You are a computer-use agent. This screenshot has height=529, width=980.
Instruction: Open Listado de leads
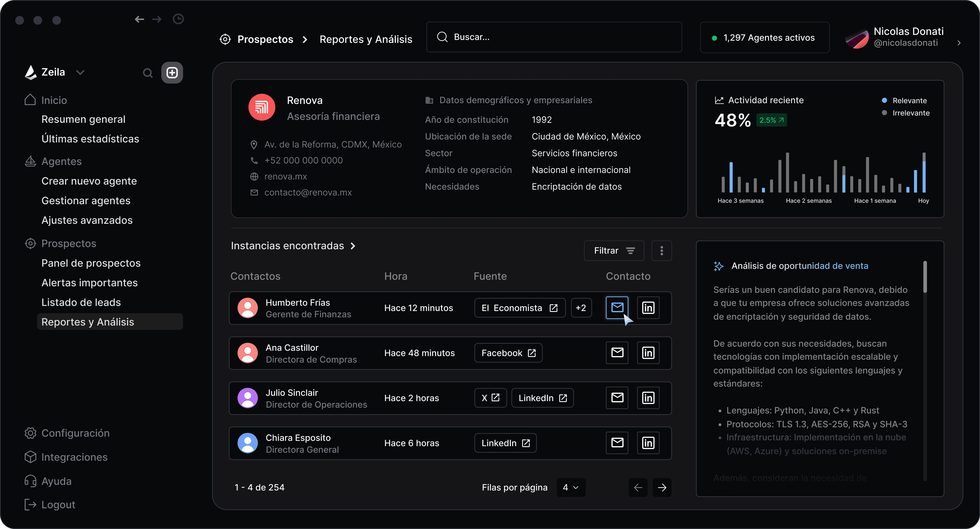[x=81, y=302]
